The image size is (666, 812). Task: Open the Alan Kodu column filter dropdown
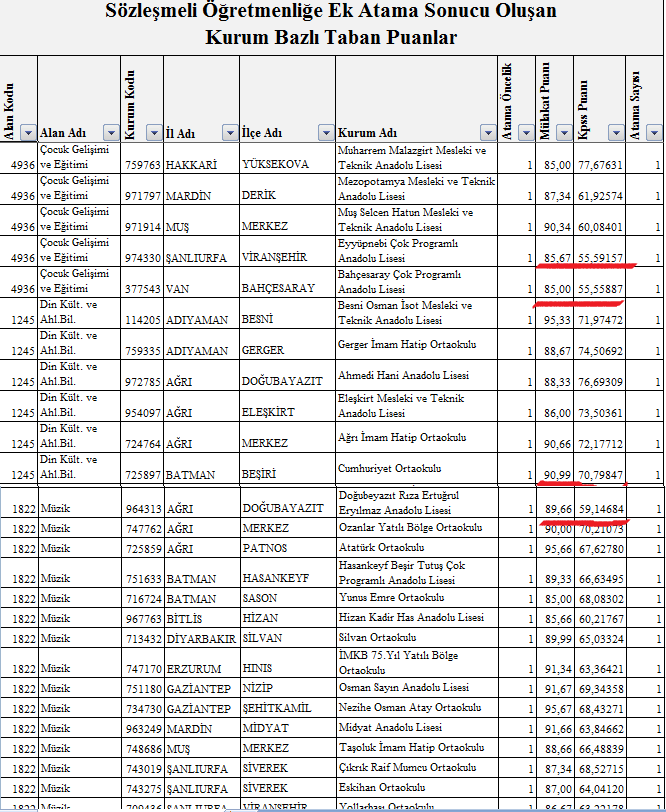click(x=27, y=133)
